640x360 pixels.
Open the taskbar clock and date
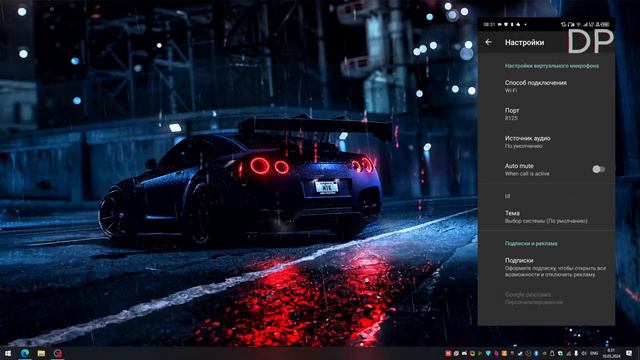coord(611,353)
